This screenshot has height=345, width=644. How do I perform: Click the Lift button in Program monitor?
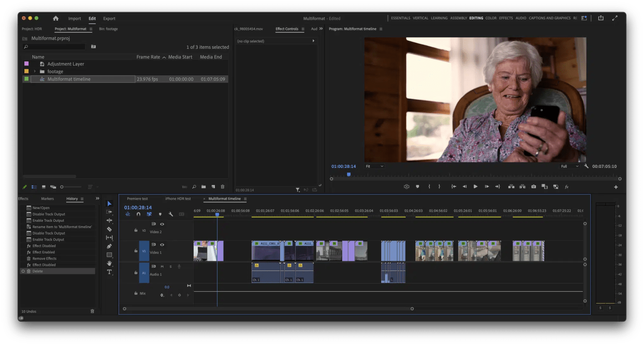point(511,187)
